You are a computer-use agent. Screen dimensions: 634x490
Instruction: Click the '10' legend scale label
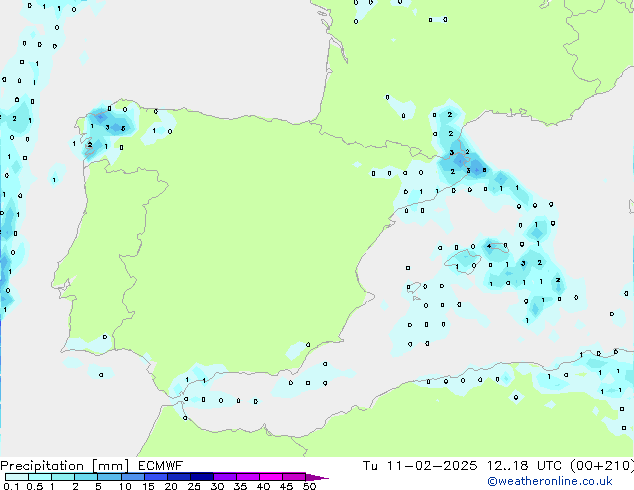click(x=125, y=486)
